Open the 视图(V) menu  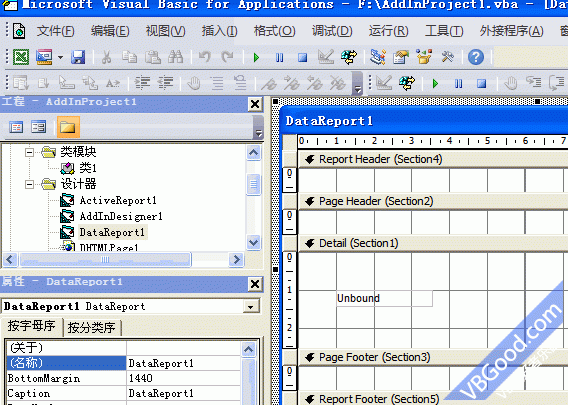(166, 31)
